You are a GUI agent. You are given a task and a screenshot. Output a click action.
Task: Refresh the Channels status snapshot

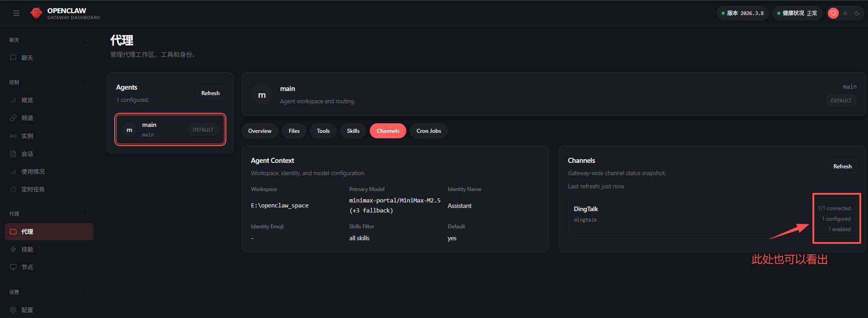(x=842, y=166)
